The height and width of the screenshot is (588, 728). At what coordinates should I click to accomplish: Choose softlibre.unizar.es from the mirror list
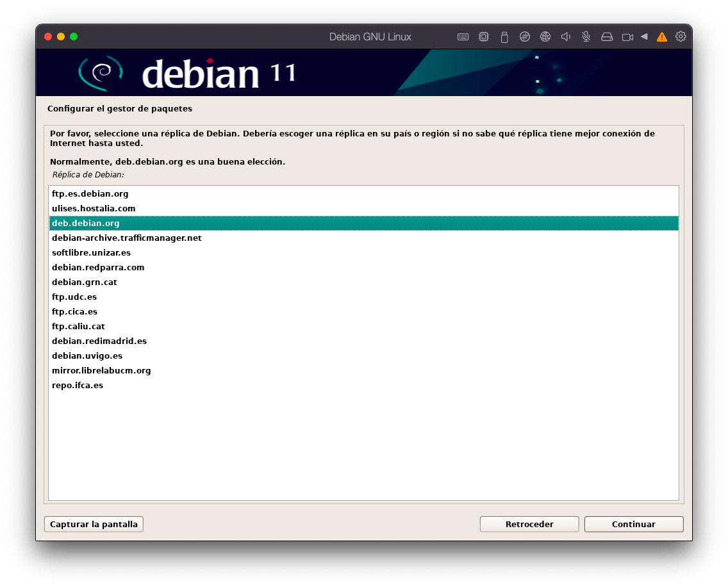point(91,253)
